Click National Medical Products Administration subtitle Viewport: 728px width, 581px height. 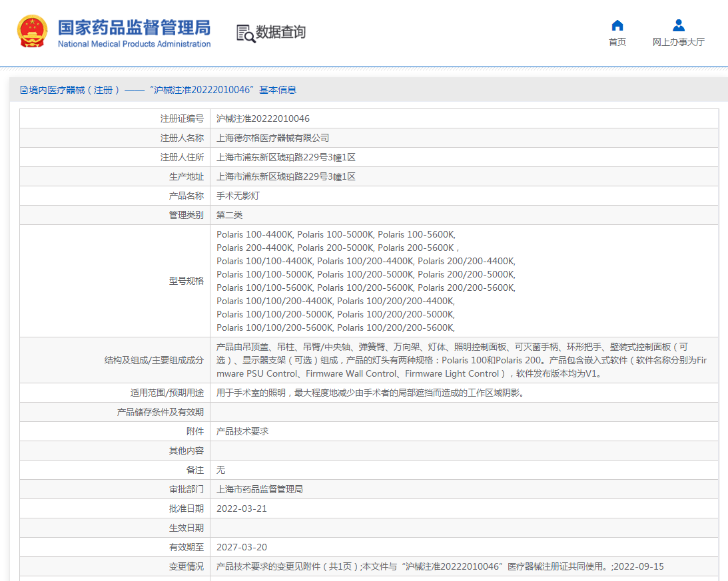pos(134,44)
